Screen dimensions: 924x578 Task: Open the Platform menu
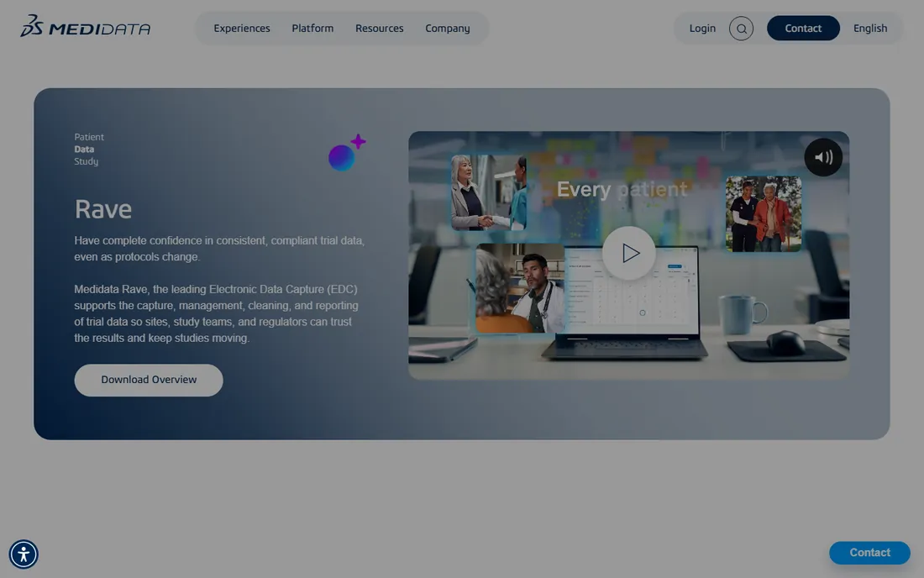pos(312,29)
